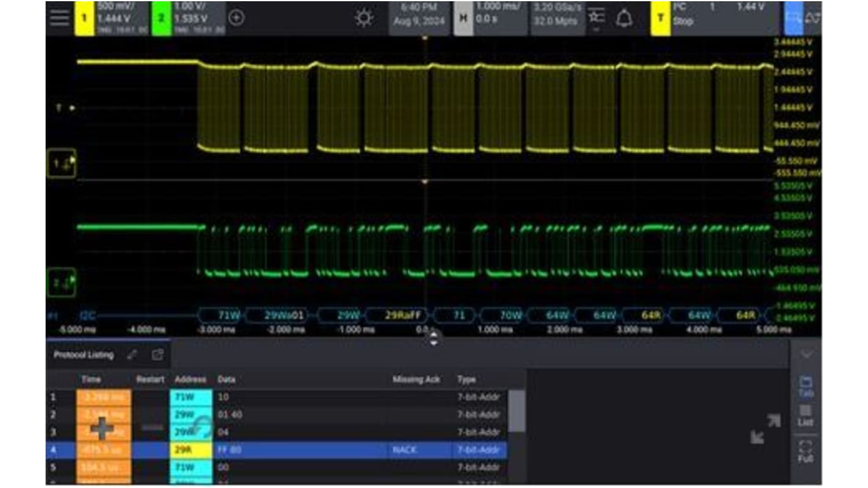Sort by the Address column header
The image size is (868, 488).
[190, 380]
